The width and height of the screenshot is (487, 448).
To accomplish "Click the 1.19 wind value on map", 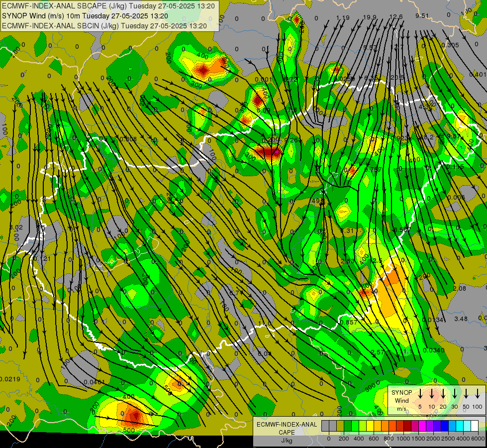I will [x=343, y=18].
